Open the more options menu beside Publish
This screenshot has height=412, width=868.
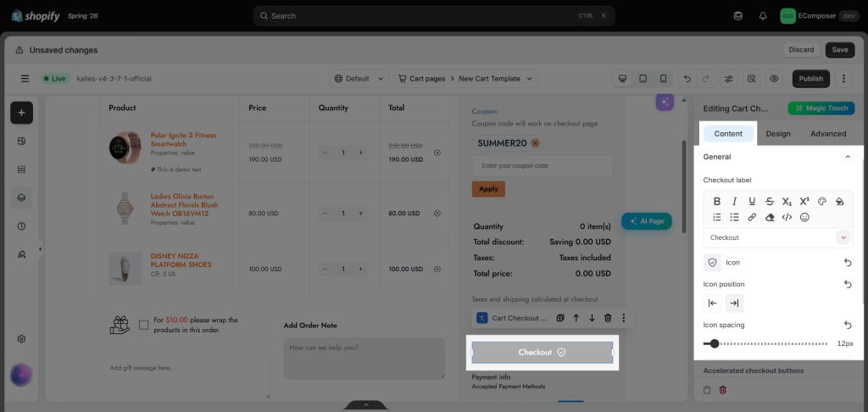coord(843,79)
